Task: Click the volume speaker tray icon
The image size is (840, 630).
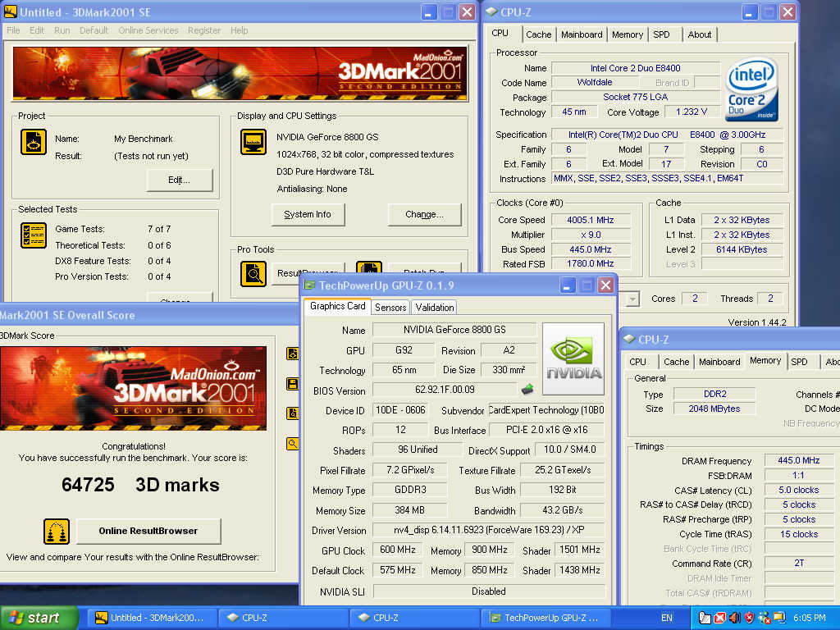Action: click(x=734, y=618)
